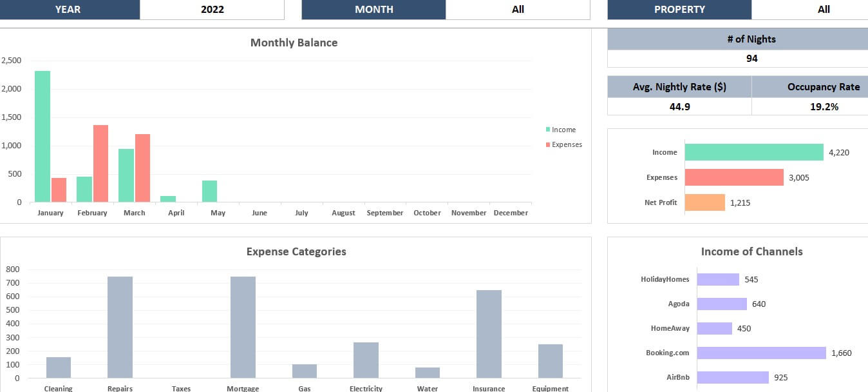Click the 545 HolidayHomes data label
The width and height of the screenshot is (868, 392).
(x=751, y=279)
